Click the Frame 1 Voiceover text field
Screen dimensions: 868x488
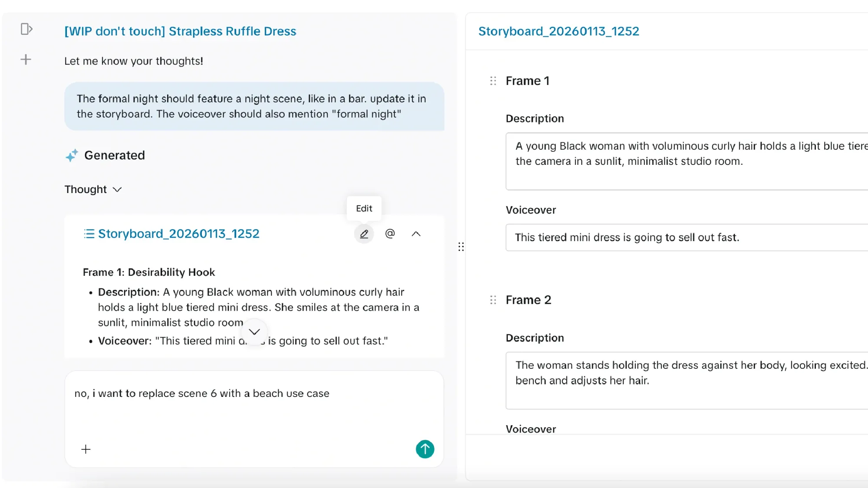coord(687,237)
